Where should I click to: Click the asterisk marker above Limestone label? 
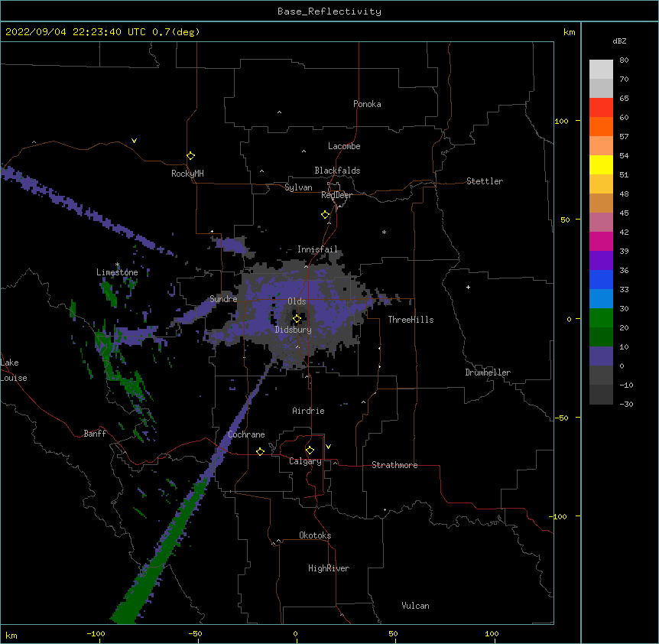pos(117,265)
